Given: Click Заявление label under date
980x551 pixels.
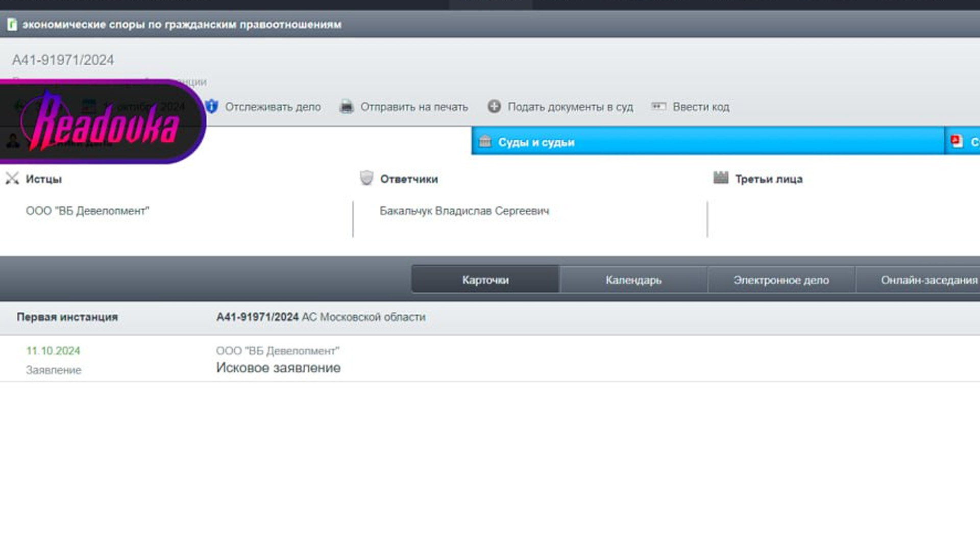Looking at the screenshot, I should point(54,370).
